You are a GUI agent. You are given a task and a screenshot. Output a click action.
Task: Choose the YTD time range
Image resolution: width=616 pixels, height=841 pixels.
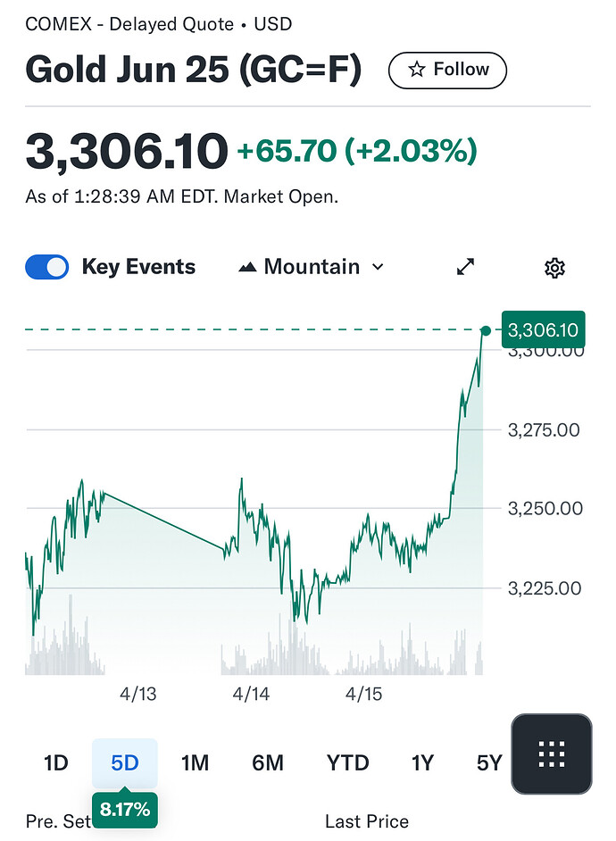[347, 762]
